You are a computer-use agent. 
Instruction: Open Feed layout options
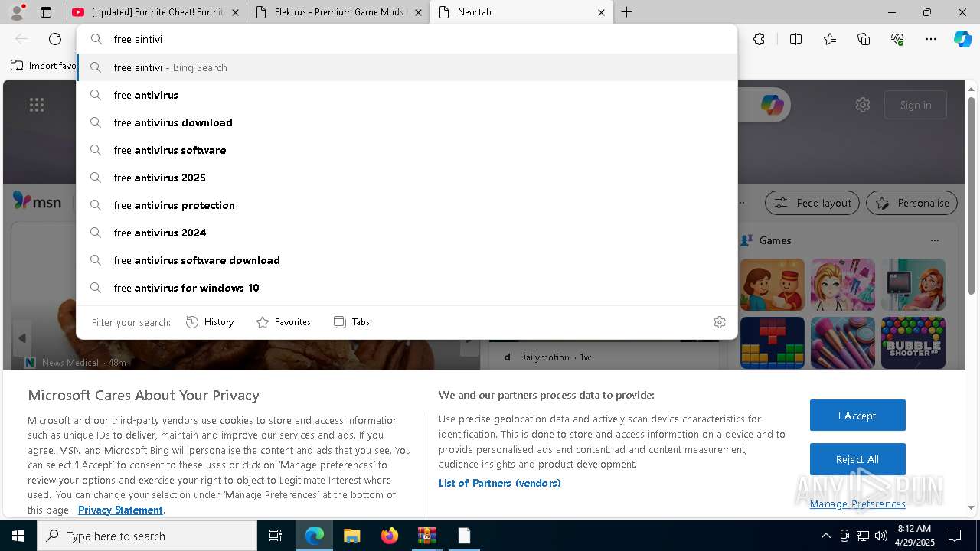click(x=812, y=203)
